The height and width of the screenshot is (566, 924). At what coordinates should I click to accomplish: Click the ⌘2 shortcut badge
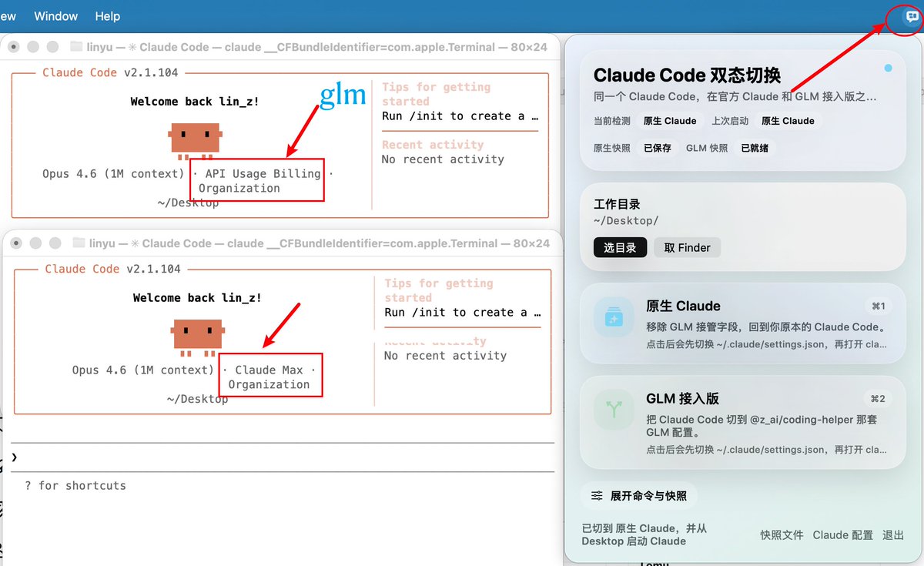[x=878, y=399]
